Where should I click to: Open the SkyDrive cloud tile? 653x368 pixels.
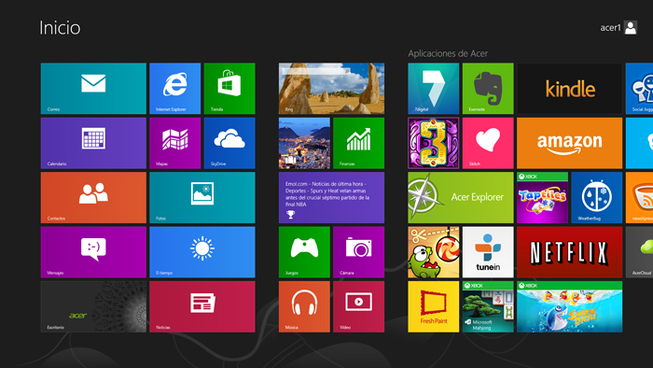tap(229, 143)
